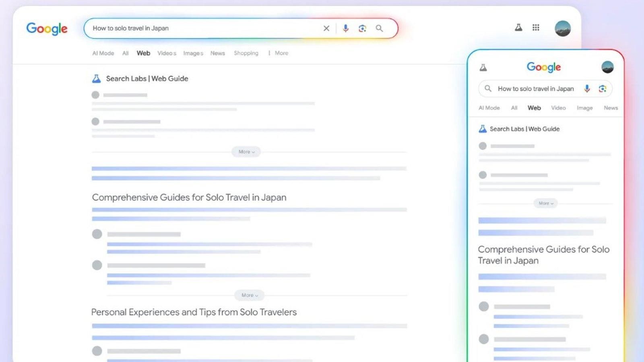The height and width of the screenshot is (362, 644).
Task: Click blue flask beside desktop Web Guide heading
Action: tap(96, 78)
